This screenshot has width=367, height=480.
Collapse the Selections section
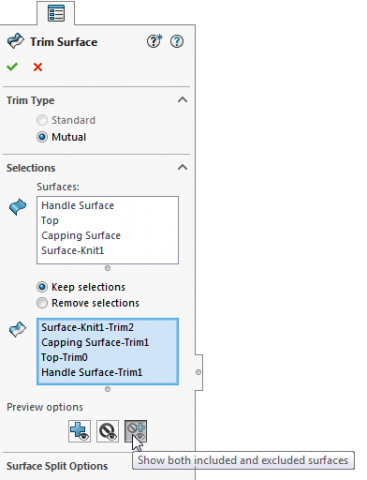[x=182, y=167]
